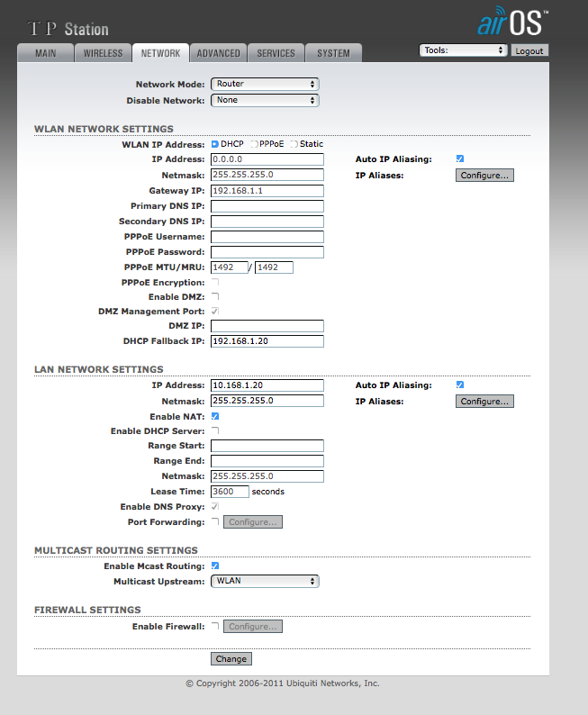This screenshot has width=588, height=715.
Task: Open the Multicast Upstream dropdown
Action: coord(266,581)
